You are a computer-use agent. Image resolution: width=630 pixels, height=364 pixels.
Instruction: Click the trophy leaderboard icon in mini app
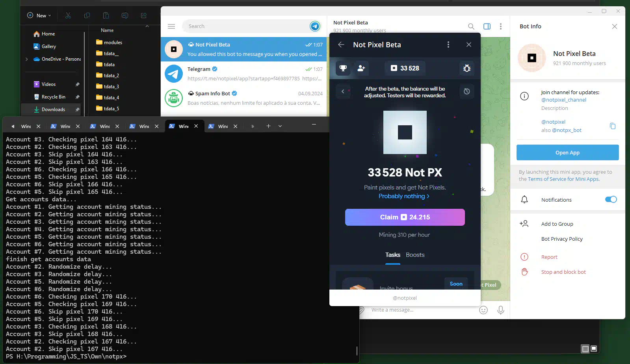(x=343, y=68)
